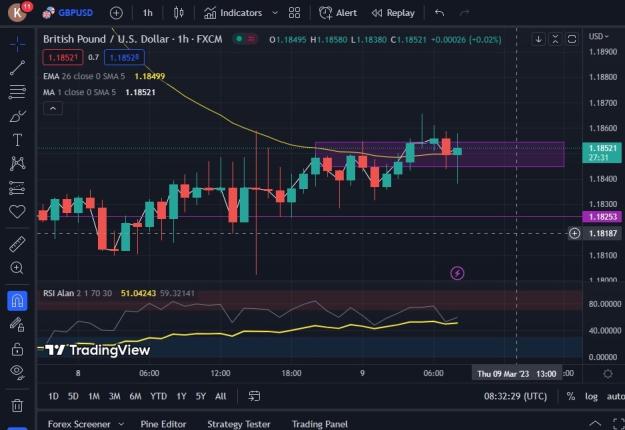The width and height of the screenshot is (625, 430).
Task: Create an Alert
Action: (x=338, y=13)
